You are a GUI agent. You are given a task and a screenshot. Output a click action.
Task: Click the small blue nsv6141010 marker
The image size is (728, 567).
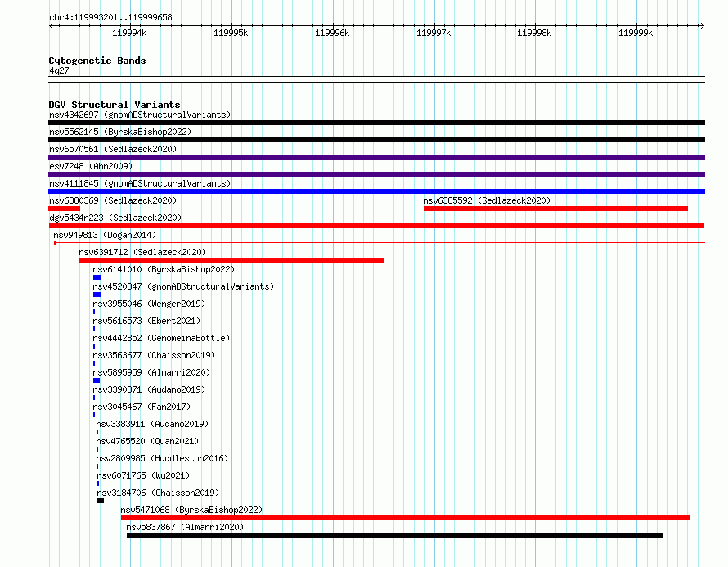click(x=97, y=277)
